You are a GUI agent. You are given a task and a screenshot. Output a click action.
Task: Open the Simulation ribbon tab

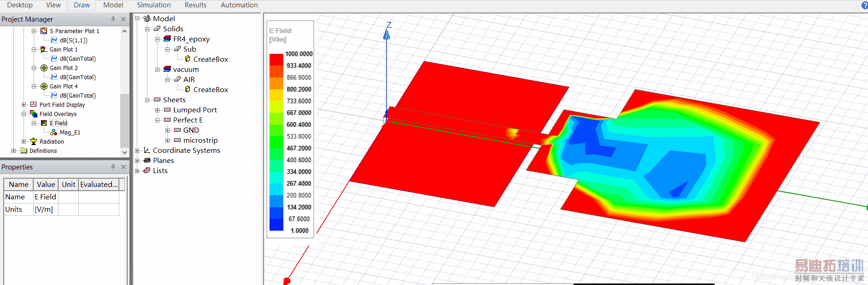(x=154, y=5)
